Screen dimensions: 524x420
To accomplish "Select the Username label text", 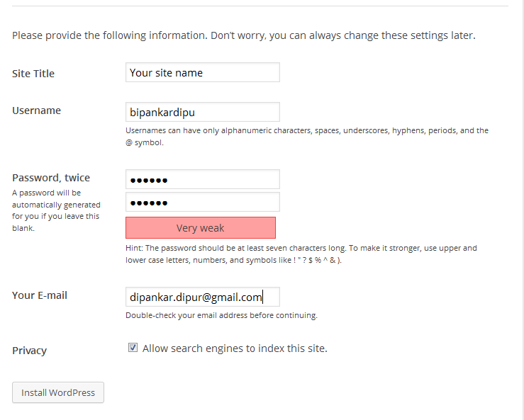I will (37, 110).
